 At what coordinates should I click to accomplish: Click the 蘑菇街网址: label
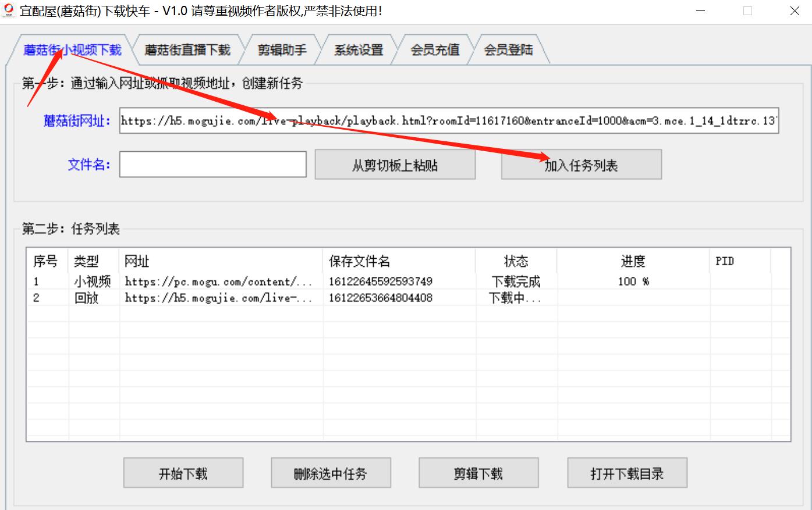(77, 121)
